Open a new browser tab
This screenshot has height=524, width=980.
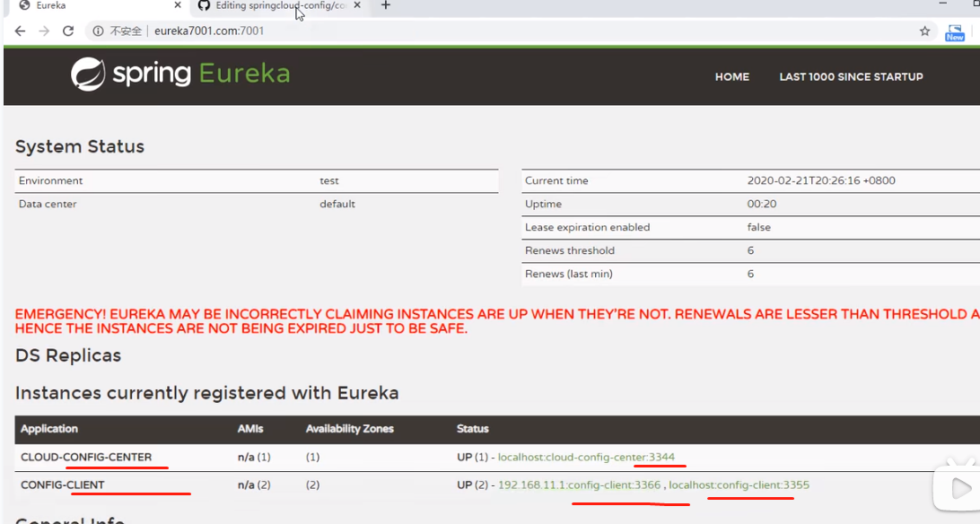386,5
